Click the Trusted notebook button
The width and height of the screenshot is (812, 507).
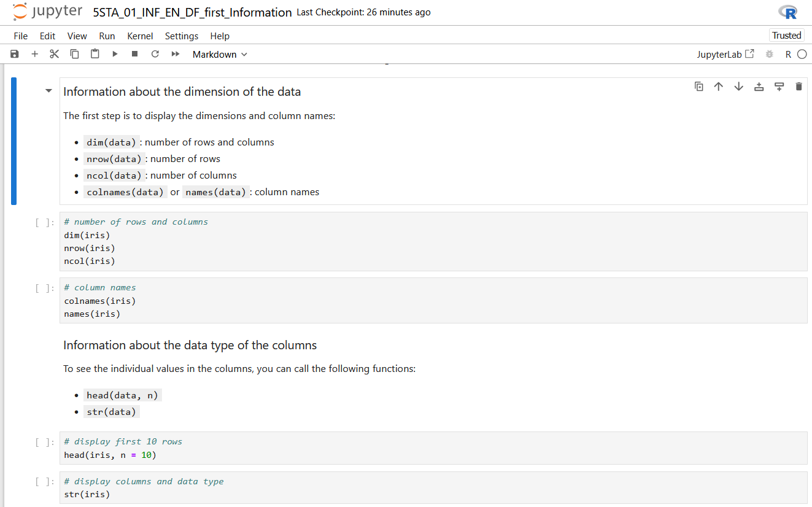click(786, 36)
